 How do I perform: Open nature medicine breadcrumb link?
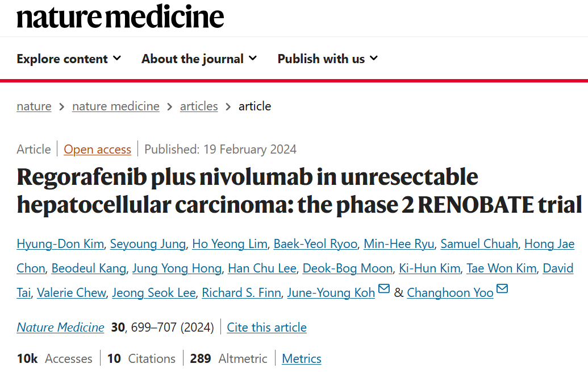pyautogui.click(x=116, y=106)
